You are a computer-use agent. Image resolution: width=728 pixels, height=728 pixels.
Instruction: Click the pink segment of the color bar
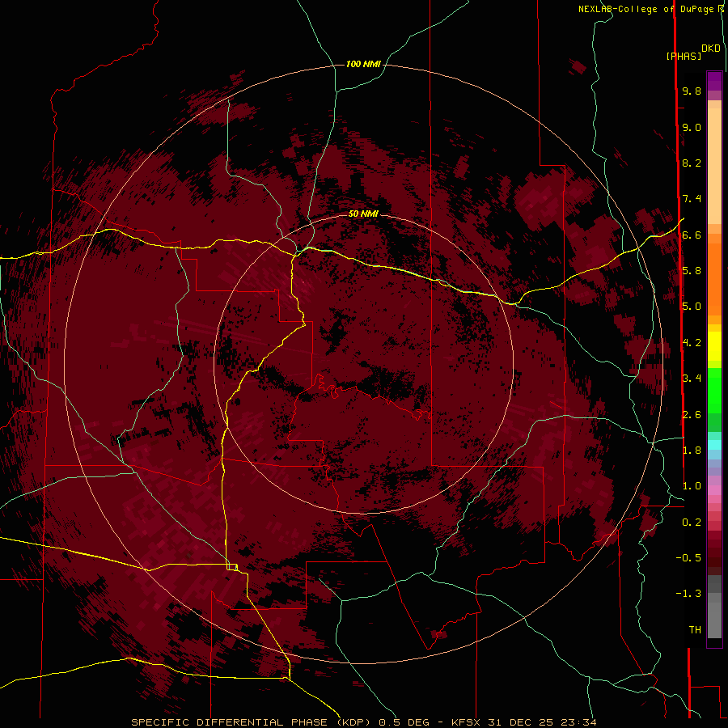[714, 490]
